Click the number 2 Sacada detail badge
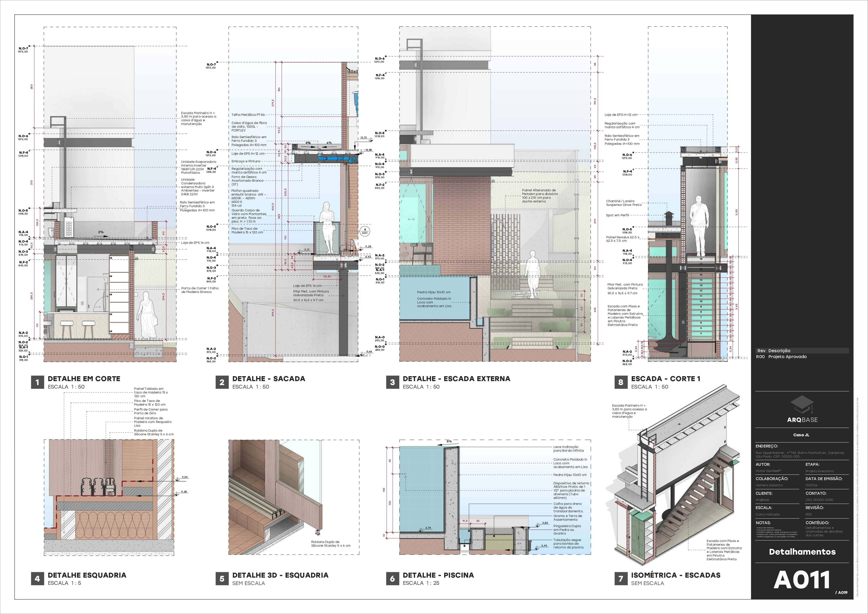Viewport: 868px width, 614px height. (222, 382)
